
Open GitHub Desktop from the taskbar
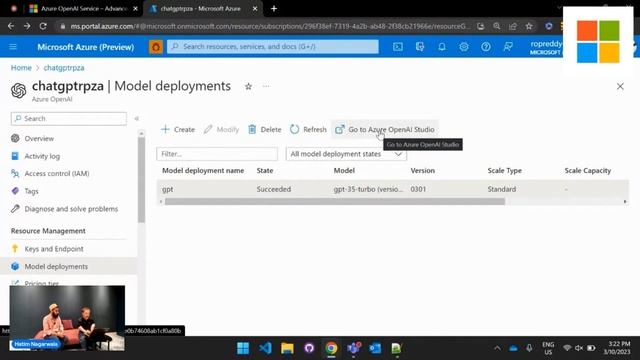pos(309,348)
